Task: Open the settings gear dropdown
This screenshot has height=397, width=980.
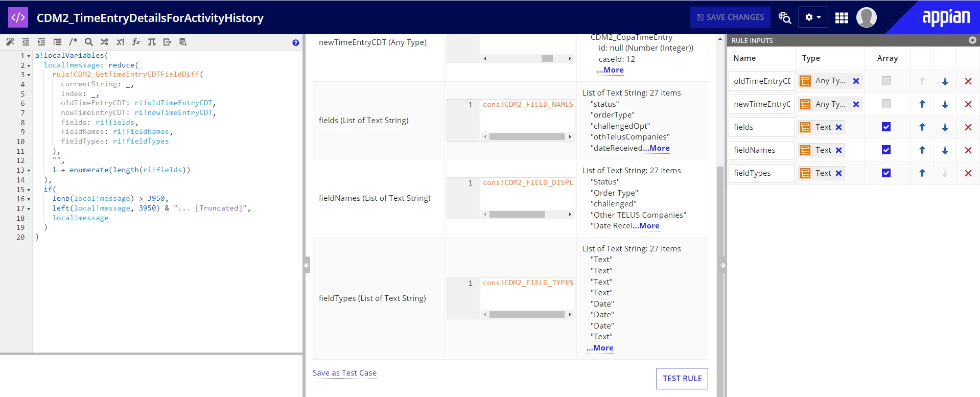Action: [x=813, y=17]
